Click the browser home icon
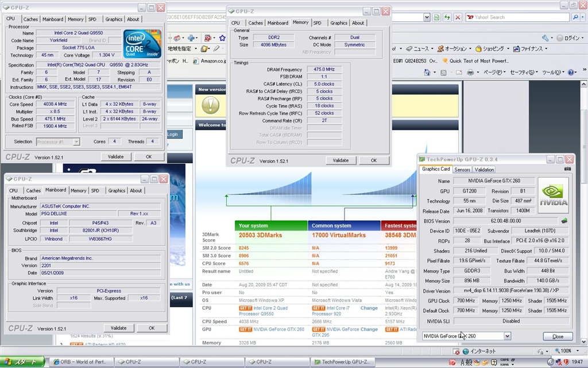The width and height of the screenshot is (588, 368). [x=427, y=72]
